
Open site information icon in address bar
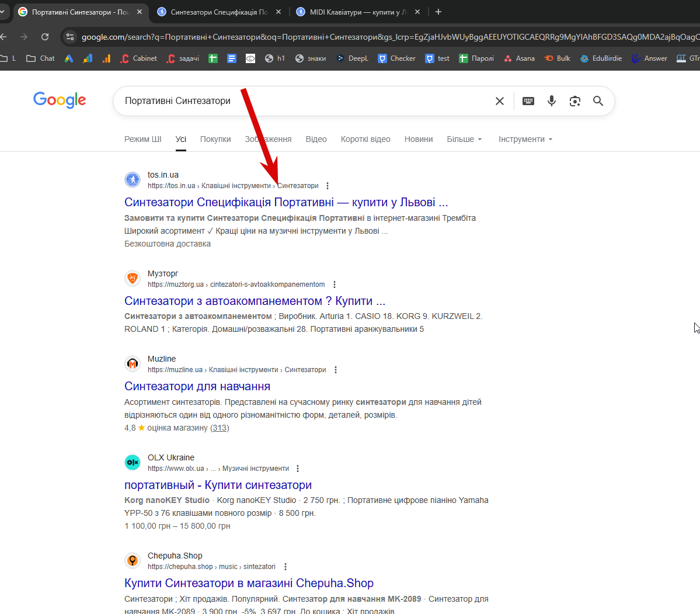click(70, 37)
